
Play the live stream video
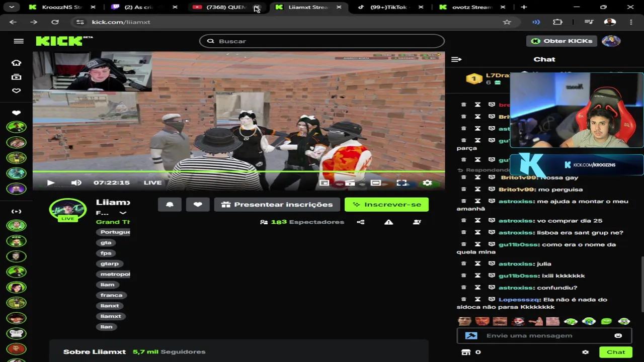click(51, 183)
